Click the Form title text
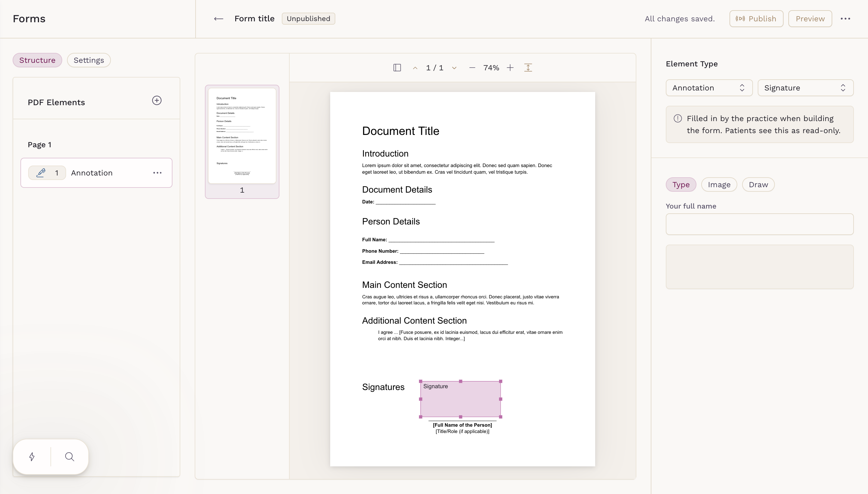Screen dimensions: 868x494 [254, 19]
